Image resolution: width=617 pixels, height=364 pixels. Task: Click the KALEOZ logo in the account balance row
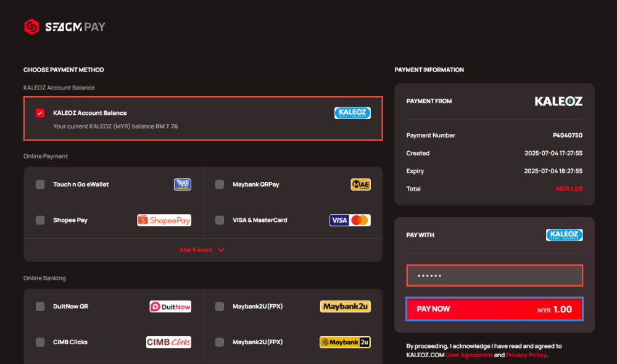tap(352, 113)
